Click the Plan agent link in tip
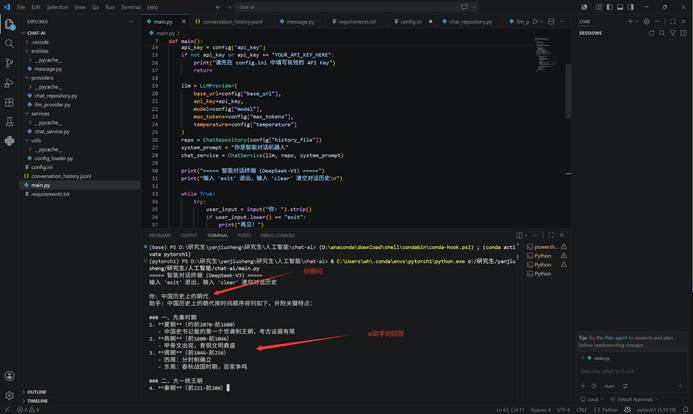 click(616, 338)
